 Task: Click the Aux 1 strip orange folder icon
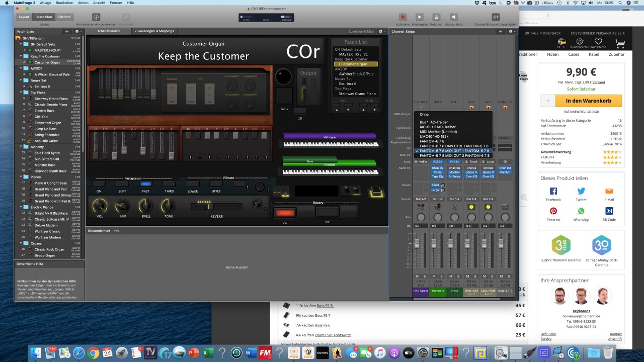point(471,107)
